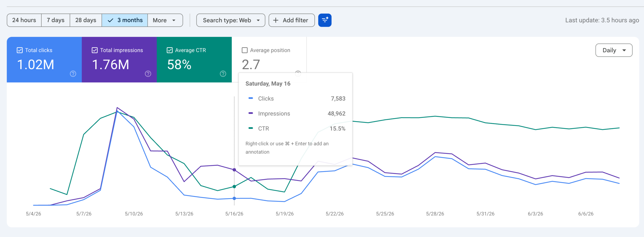Click the 5/4/26 axis date label
Image resolution: width=644 pixels, height=237 pixels.
pos(33,214)
